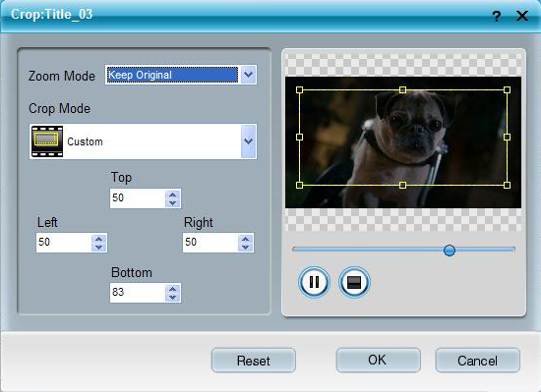Select the top-center crop frame handle
This screenshot has height=392, width=541.
(x=402, y=90)
